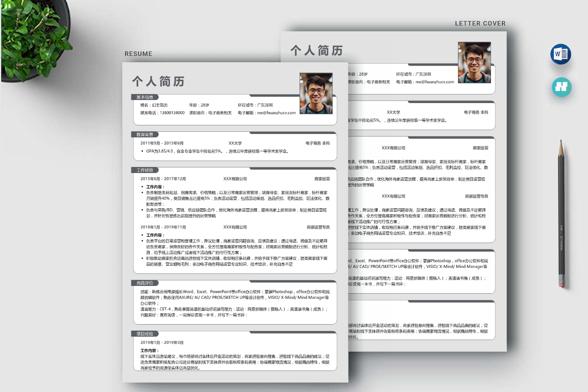Select the 自我评价 section tab
588x392 pixels.
[145, 283]
